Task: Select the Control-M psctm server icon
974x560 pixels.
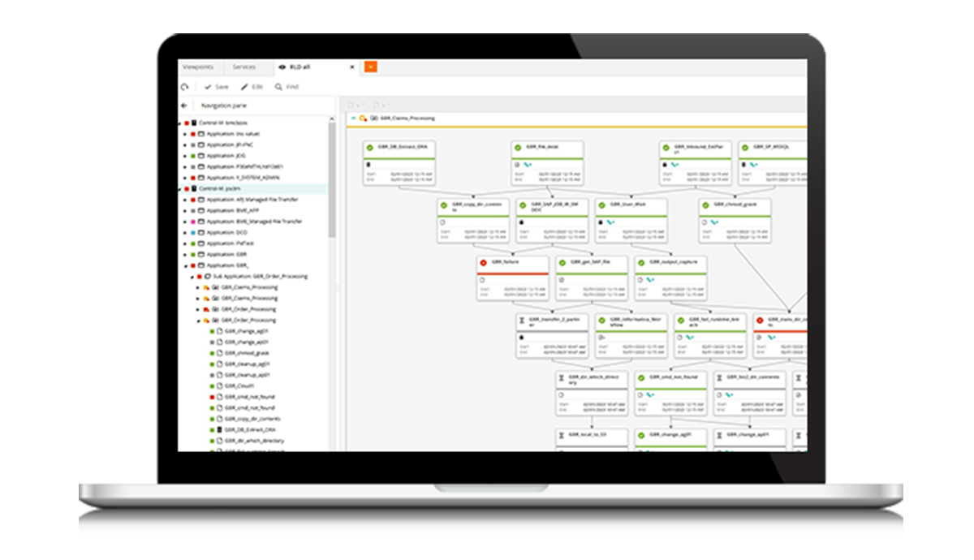Action: click(x=194, y=188)
